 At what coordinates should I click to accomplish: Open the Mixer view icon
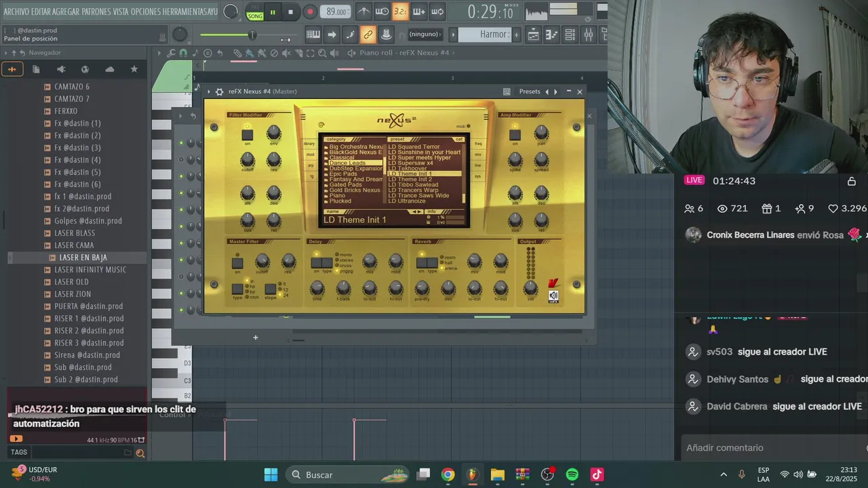pos(588,35)
